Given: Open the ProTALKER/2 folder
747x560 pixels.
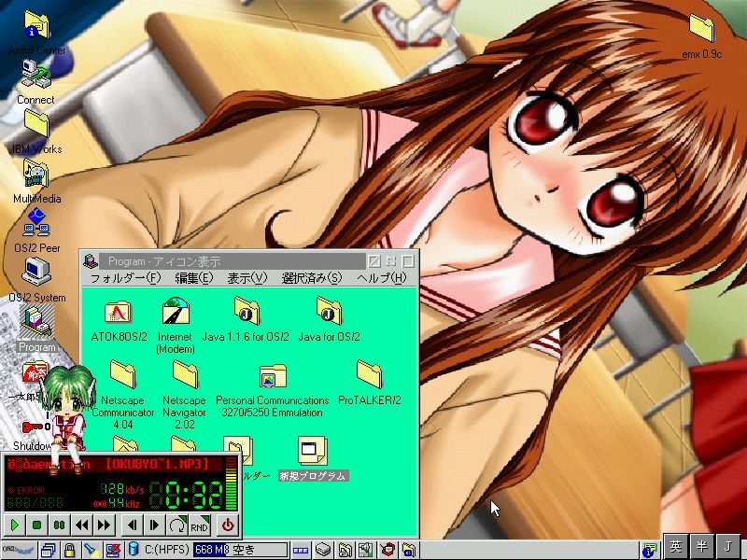Looking at the screenshot, I should click(x=369, y=374).
